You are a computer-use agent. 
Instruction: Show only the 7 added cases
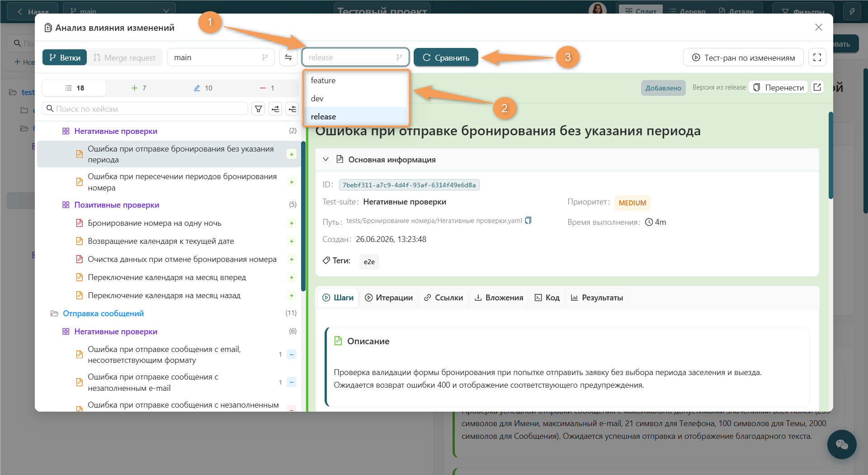(x=139, y=88)
